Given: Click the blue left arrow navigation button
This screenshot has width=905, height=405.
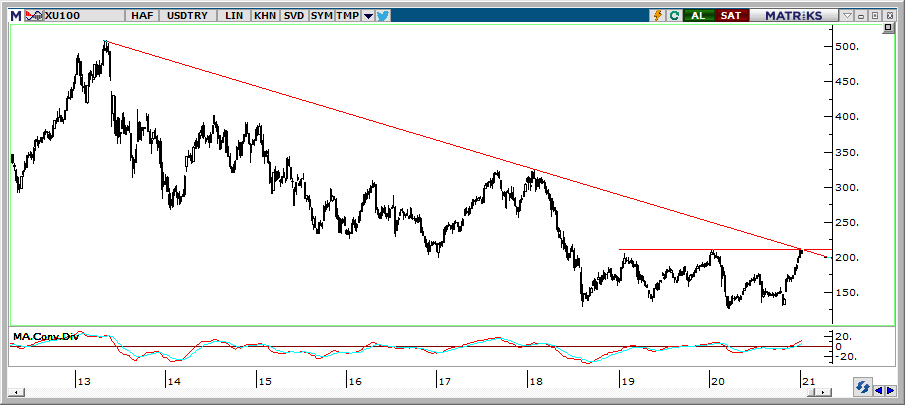Looking at the screenshot, I should pos(879,391).
